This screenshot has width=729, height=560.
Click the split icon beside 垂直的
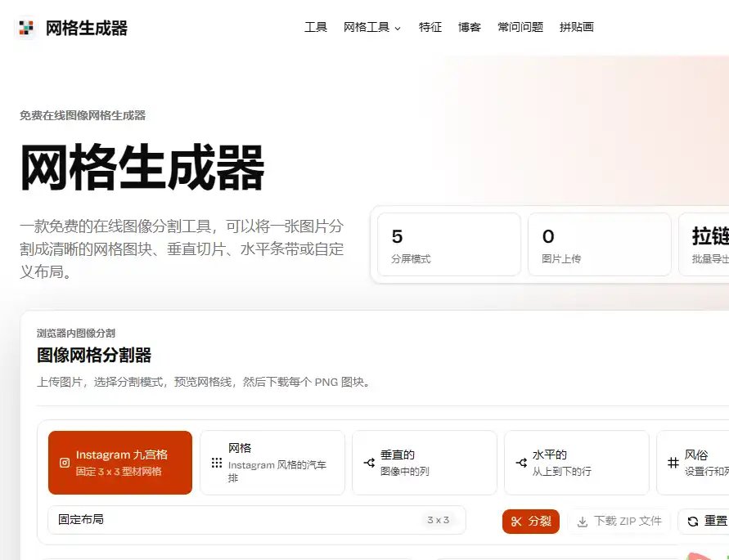[x=369, y=463]
